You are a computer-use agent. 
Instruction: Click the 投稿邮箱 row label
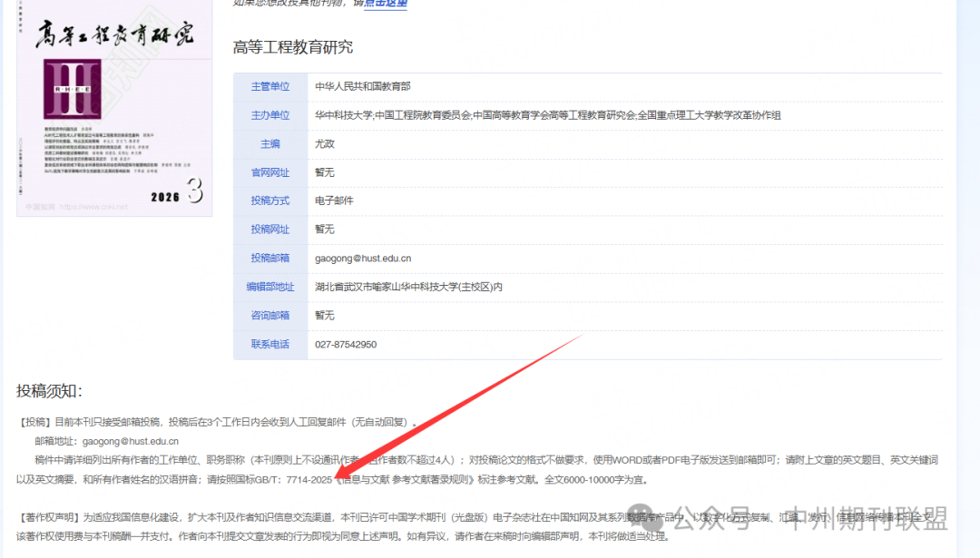[x=270, y=258]
